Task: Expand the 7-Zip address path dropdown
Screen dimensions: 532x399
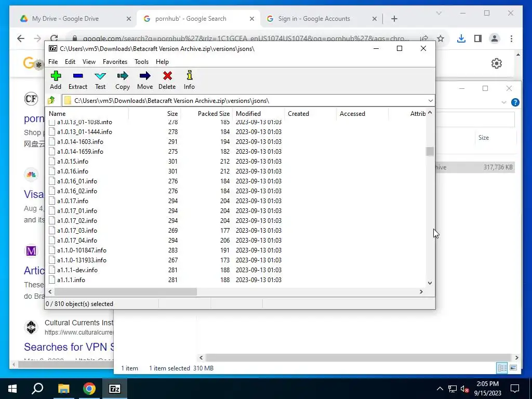Action: pyautogui.click(x=430, y=100)
